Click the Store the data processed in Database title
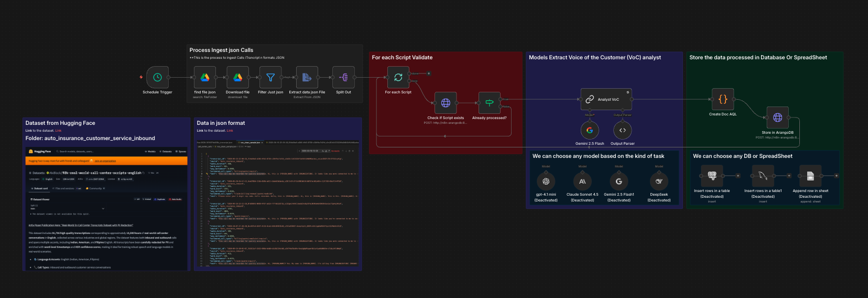The image size is (868, 298). 758,58
